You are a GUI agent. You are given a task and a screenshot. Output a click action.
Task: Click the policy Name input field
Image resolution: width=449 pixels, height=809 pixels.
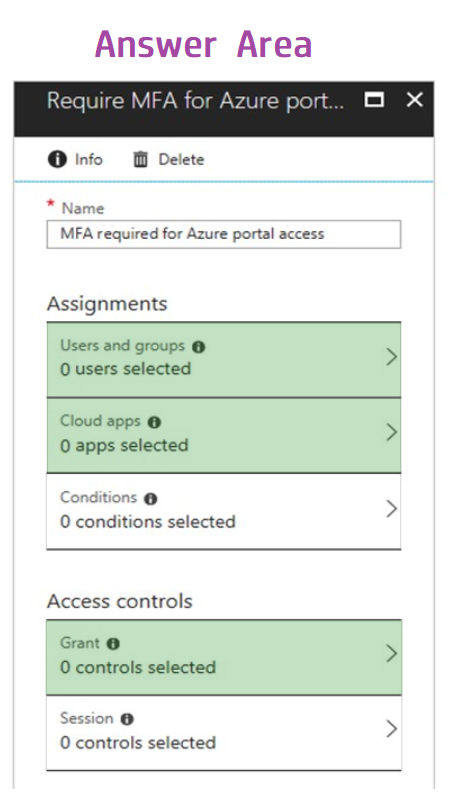(223, 234)
